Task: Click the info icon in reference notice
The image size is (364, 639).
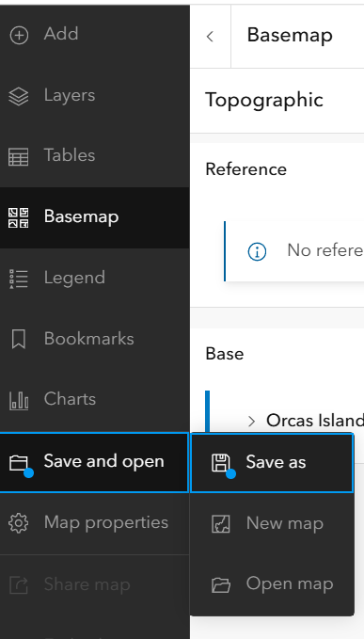Action: [257, 251]
